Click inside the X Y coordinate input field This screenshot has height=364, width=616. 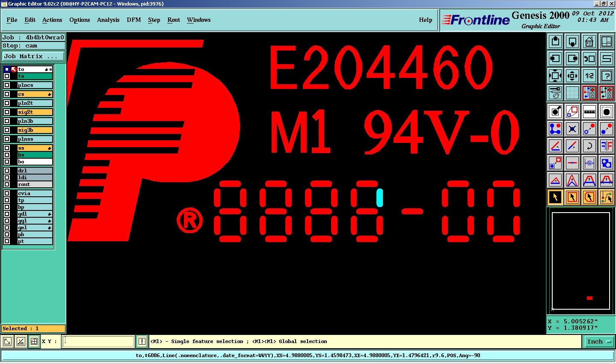(98, 341)
